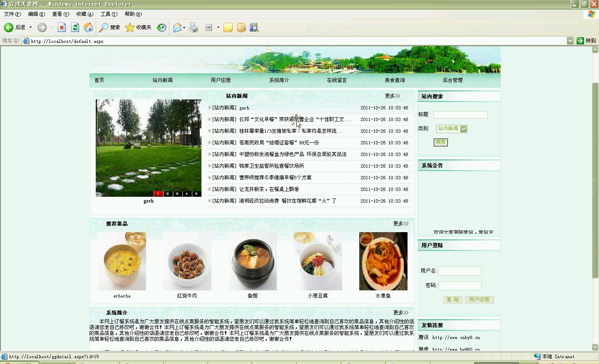Open the 营养师推荐冬季健康早餐 news link
599x364 pixels.
coord(275,178)
